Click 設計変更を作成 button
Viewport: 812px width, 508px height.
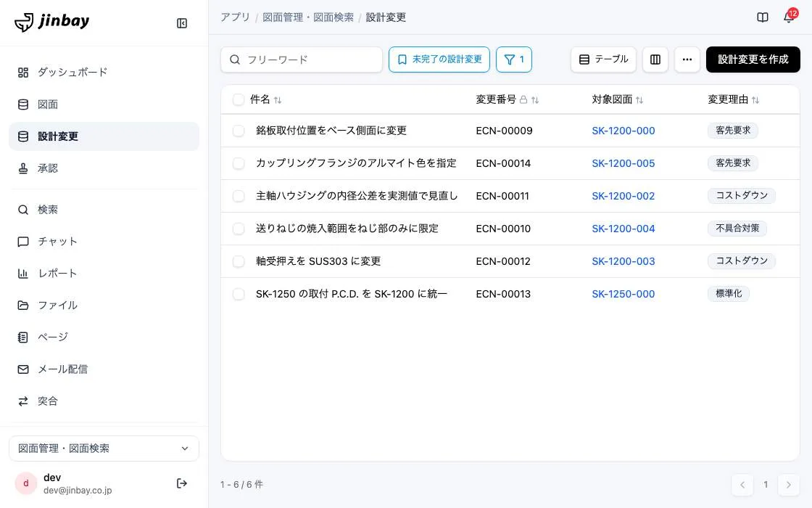point(753,60)
